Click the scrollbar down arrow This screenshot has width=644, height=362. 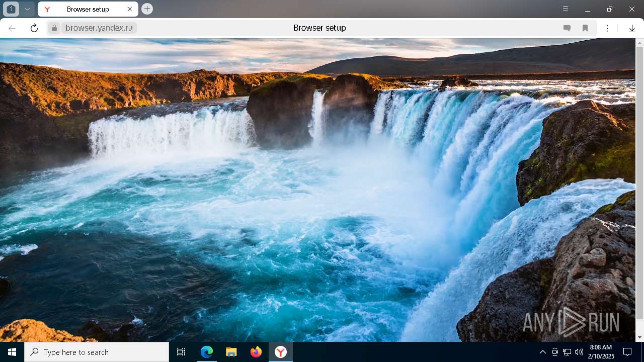coord(639,337)
